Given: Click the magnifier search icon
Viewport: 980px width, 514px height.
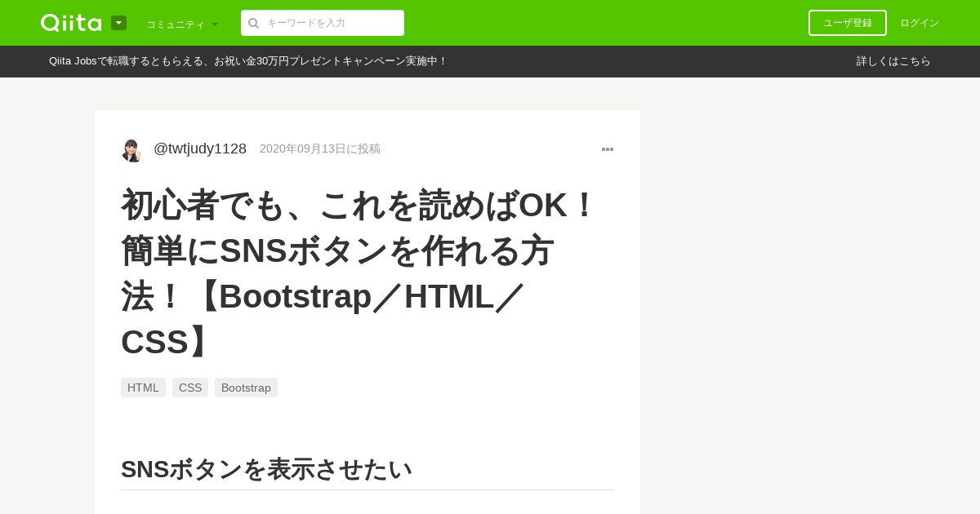Looking at the screenshot, I should [x=254, y=23].
